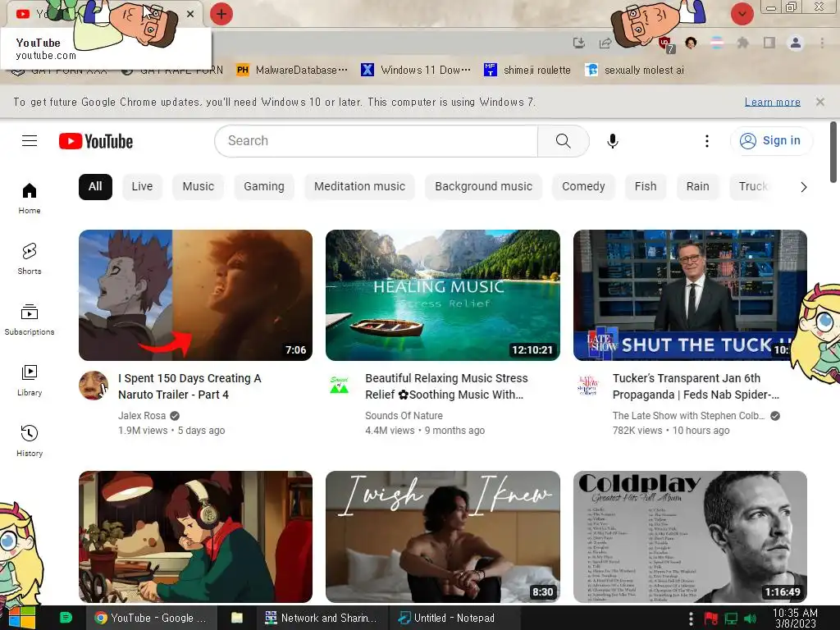
Task: Click the Chrome share page icon
Action: [605, 43]
